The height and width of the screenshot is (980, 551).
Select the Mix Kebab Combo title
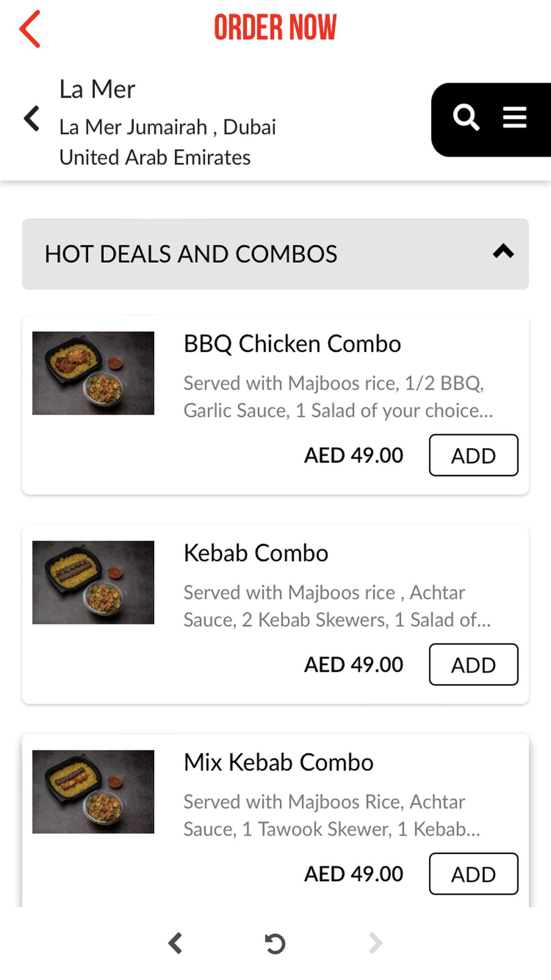278,763
